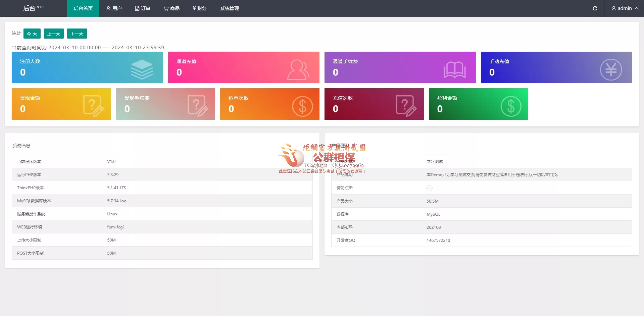Click the grey pill in the 请勿点击 row
The width and height of the screenshot is (644, 316).
(x=430, y=188)
